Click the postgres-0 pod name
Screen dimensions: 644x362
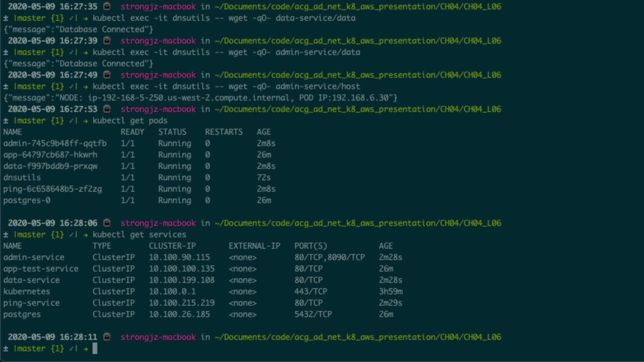point(27,200)
